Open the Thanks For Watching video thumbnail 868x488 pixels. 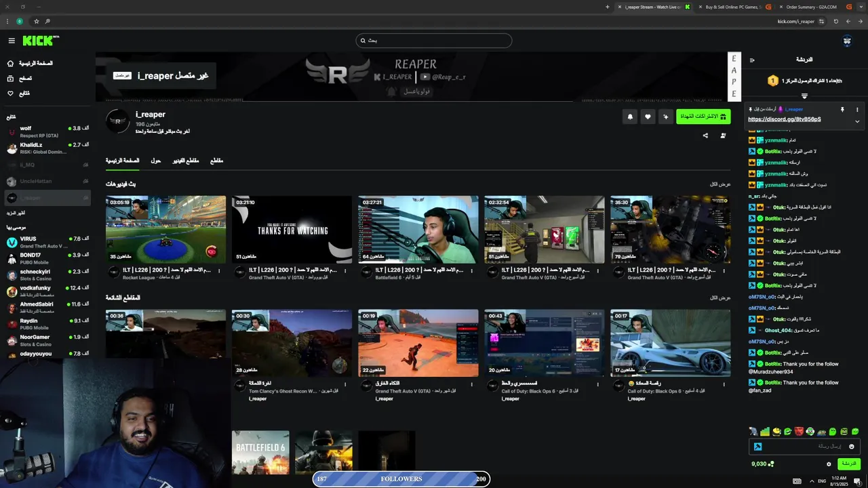coord(292,229)
